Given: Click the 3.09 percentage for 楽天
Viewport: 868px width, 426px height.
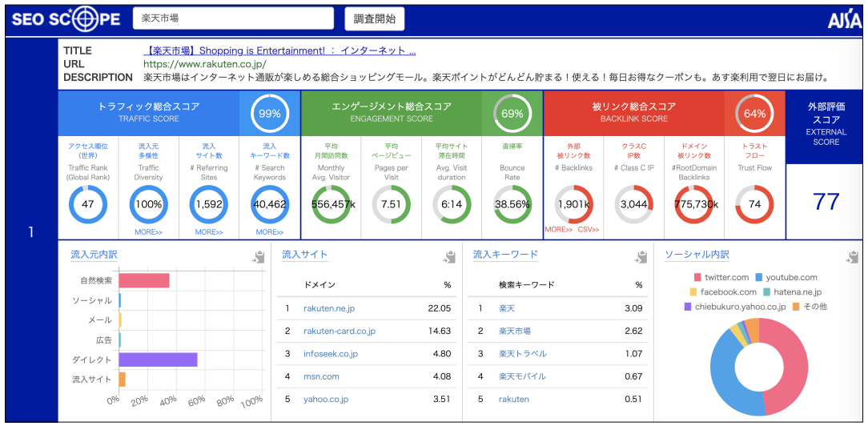Looking at the screenshot, I should [x=633, y=308].
